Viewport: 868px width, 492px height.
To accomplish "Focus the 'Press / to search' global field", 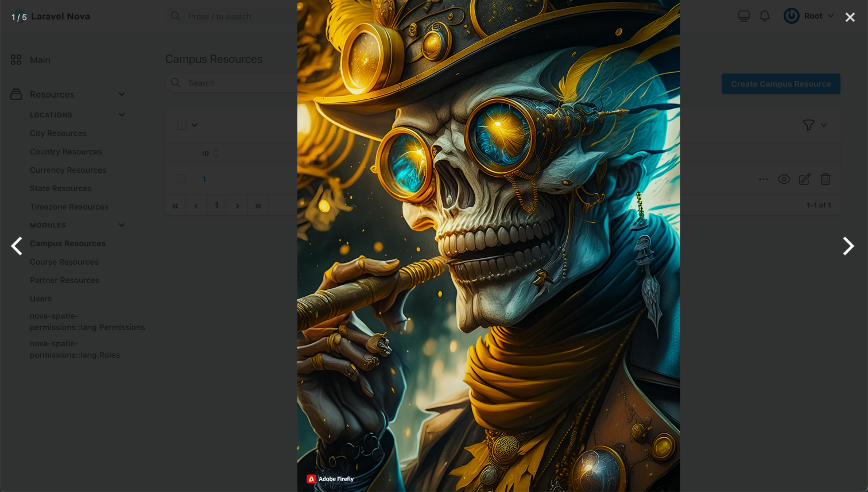I will point(231,16).
